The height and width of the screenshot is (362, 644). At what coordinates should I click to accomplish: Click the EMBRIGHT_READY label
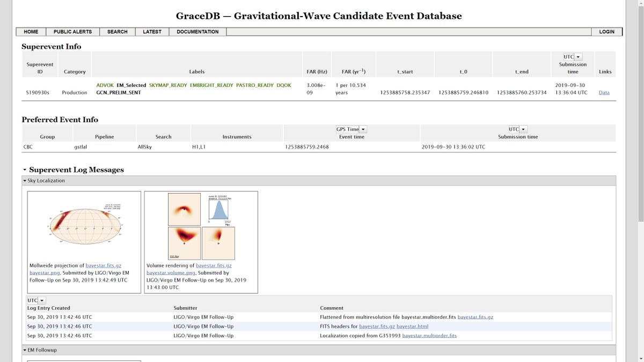click(211, 85)
